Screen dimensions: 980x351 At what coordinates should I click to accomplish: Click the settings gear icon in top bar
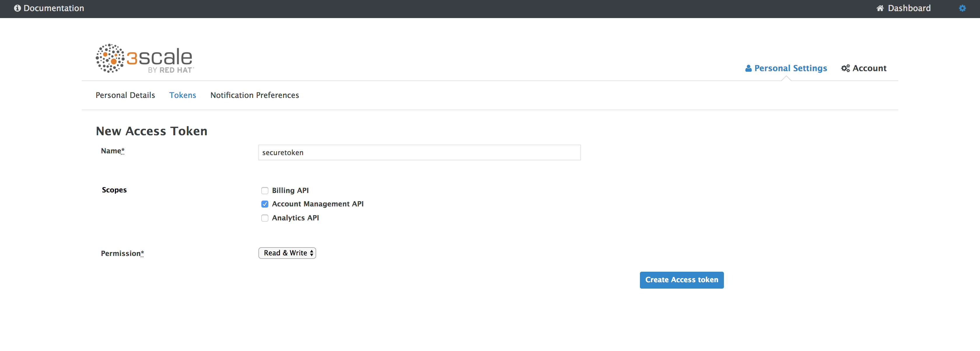pos(962,8)
